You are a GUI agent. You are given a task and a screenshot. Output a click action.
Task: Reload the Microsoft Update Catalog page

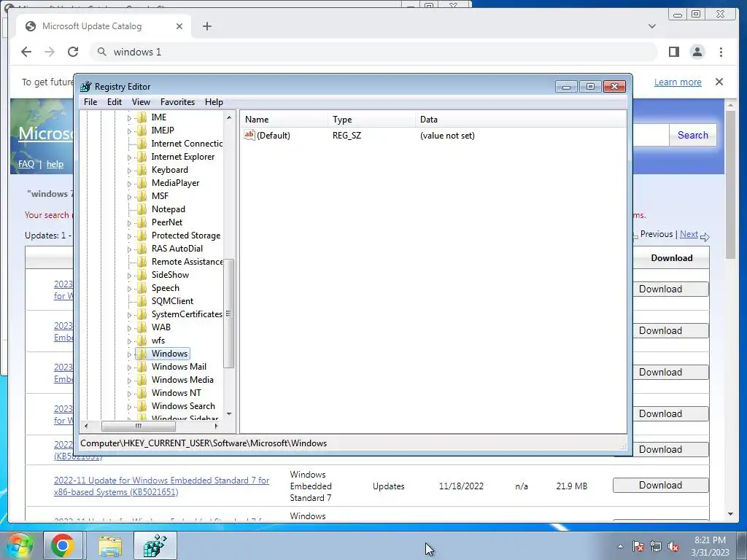[x=73, y=52]
